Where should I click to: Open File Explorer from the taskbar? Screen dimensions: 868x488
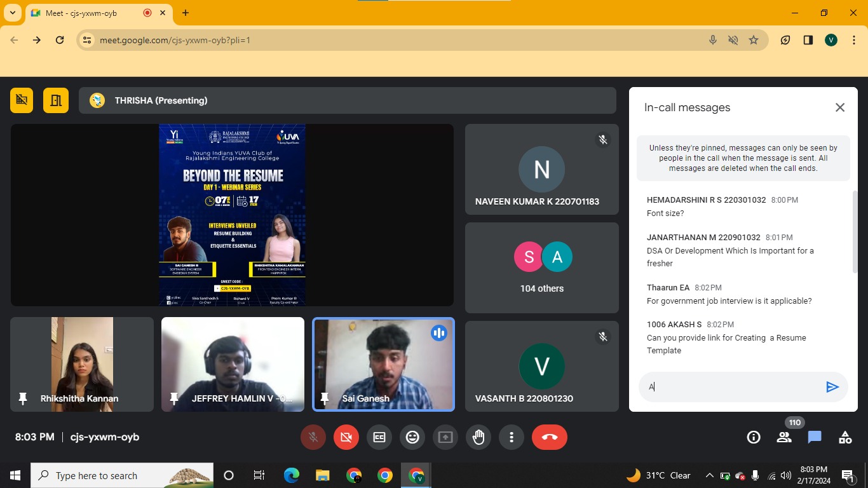point(323,475)
